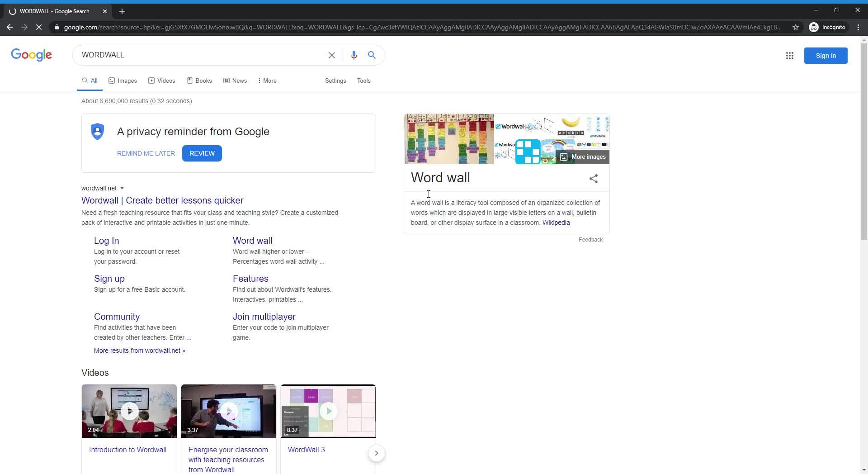Open search Settings

tap(335, 81)
